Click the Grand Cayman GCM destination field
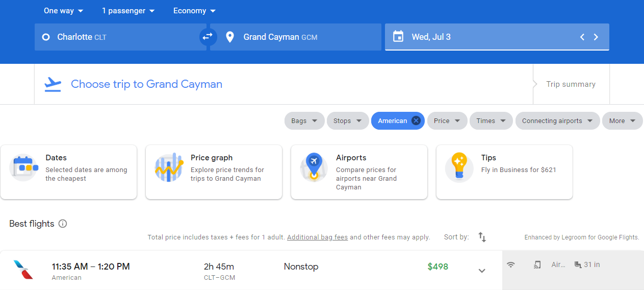 pyautogui.click(x=296, y=37)
